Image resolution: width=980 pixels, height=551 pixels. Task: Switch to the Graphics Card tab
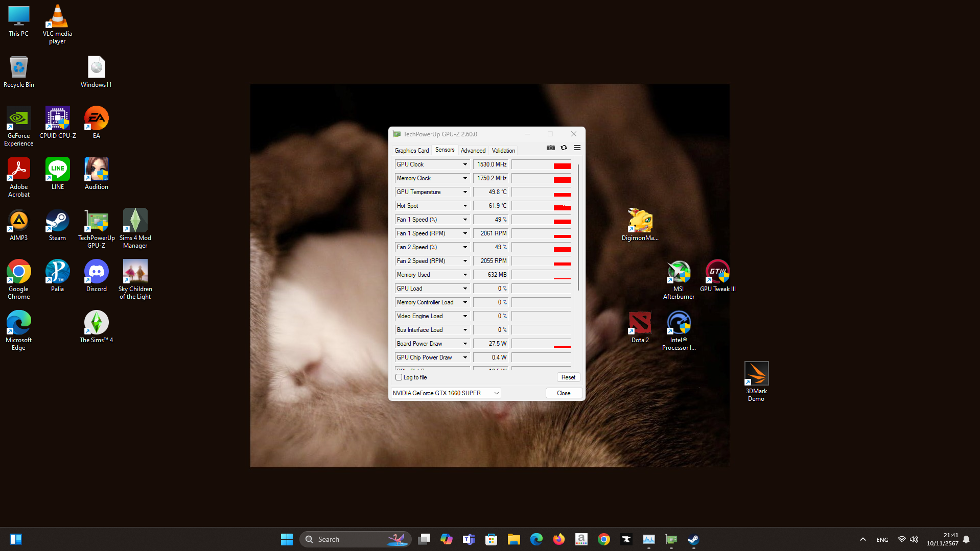(411, 151)
